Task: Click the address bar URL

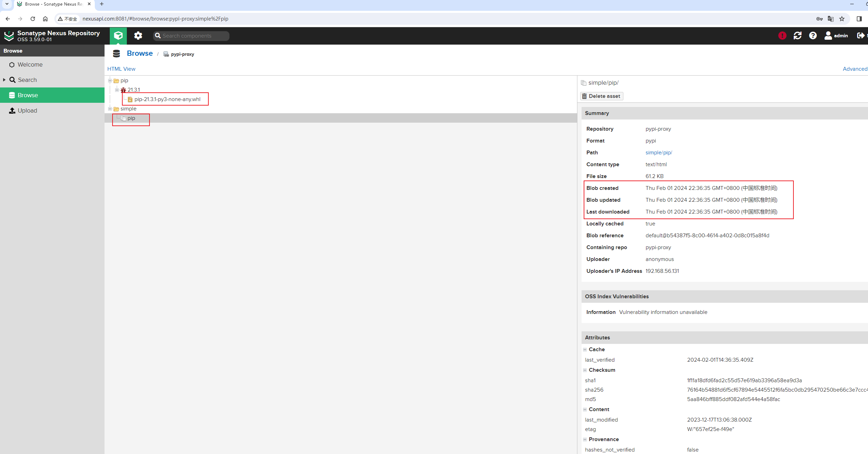Action: 155,19
